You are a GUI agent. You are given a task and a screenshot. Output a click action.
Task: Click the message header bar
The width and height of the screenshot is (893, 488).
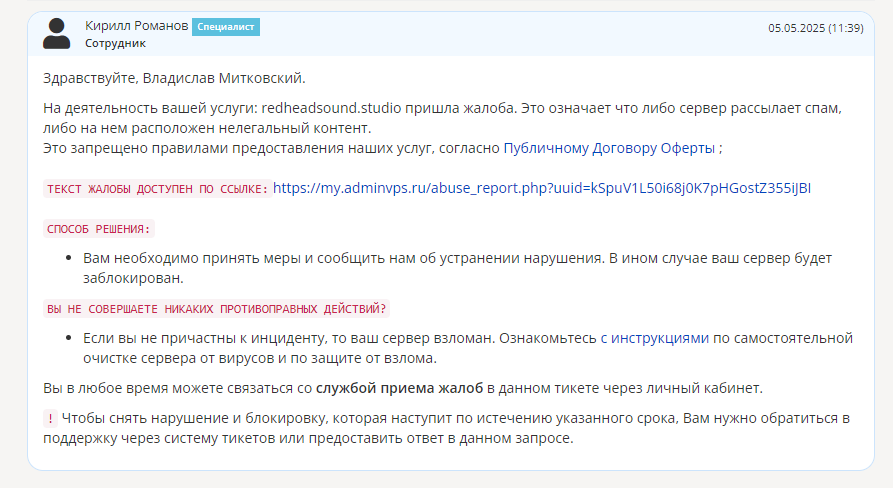coord(451,34)
